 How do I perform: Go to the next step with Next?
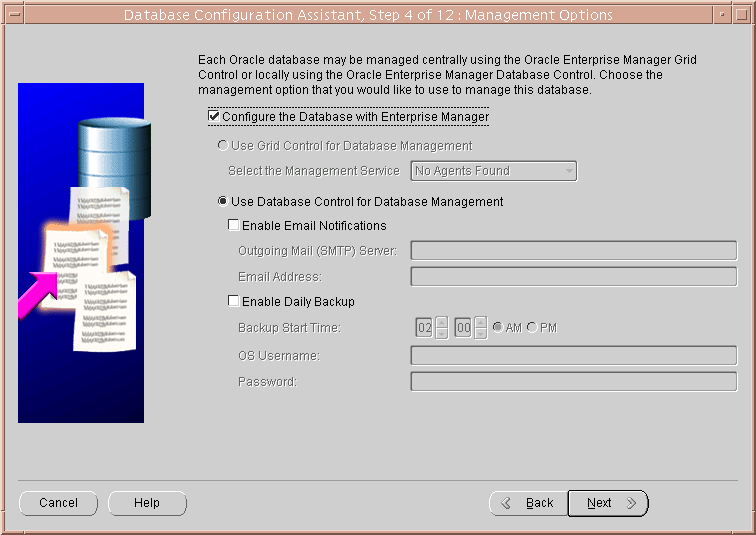click(x=607, y=503)
